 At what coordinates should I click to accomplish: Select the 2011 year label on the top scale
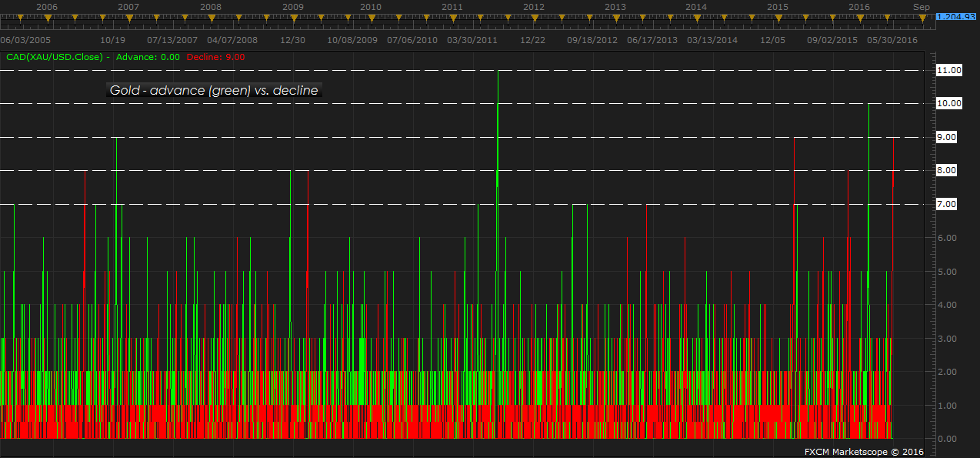click(452, 6)
